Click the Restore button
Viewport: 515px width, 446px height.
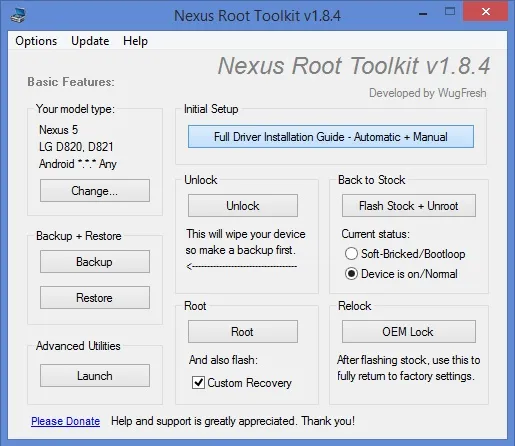tap(95, 298)
